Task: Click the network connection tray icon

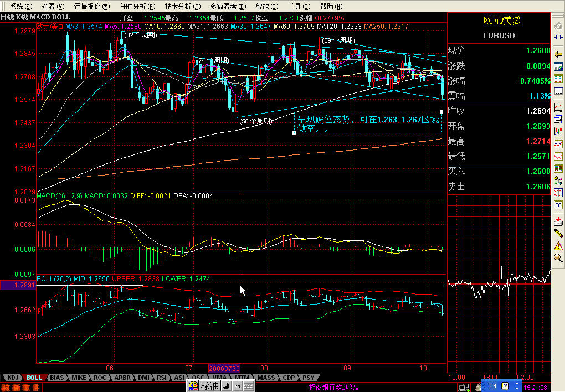Action: [x=464, y=388]
